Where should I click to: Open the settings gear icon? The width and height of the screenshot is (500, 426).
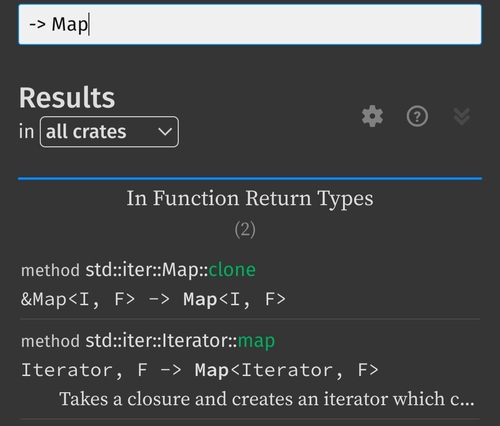click(x=372, y=116)
